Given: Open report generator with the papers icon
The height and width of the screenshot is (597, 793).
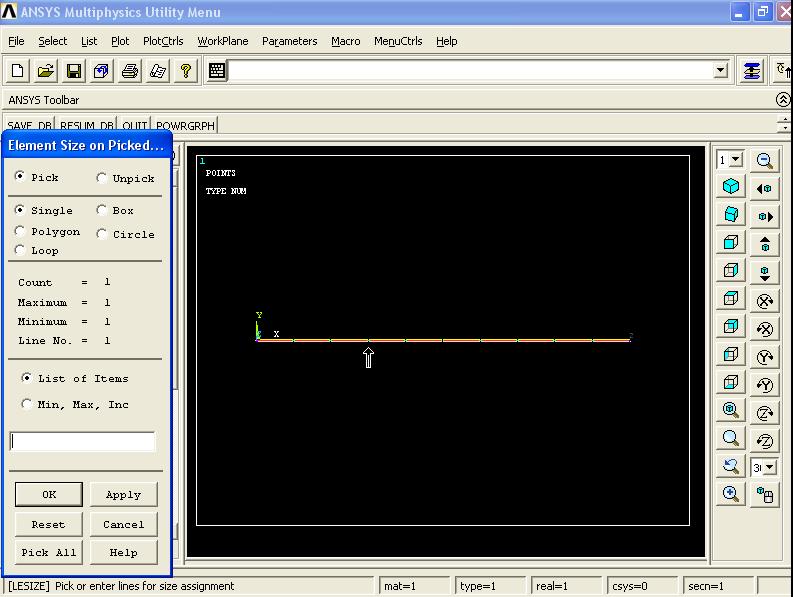Looking at the screenshot, I should click(x=158, y=71).
